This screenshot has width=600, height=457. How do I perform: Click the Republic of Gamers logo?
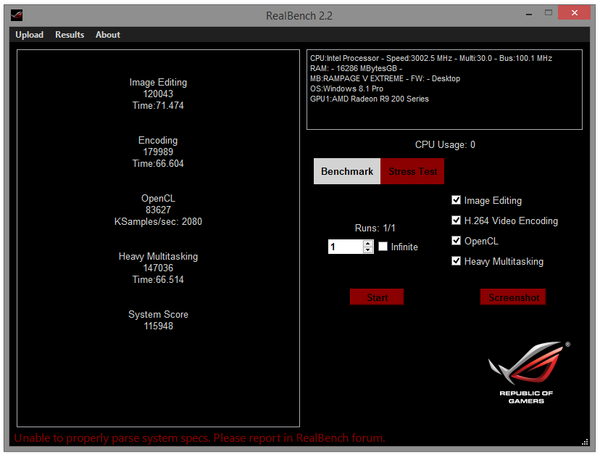click(528, 372)
